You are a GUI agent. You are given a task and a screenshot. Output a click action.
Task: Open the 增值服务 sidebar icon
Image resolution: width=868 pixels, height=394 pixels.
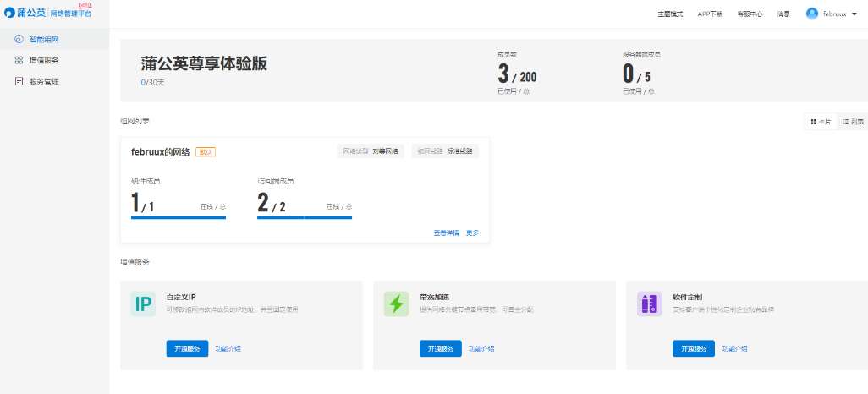[x=19, y=60]
